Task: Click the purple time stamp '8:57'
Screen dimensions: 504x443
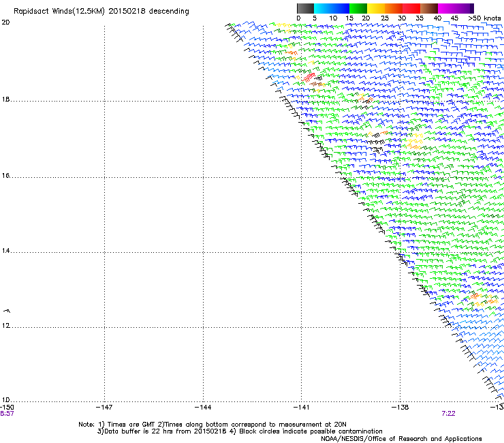Action: click(7, 414)
